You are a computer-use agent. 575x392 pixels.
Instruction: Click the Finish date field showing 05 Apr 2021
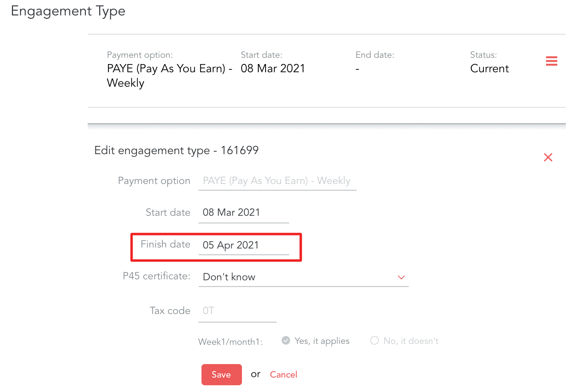click(x=243, y=245)
